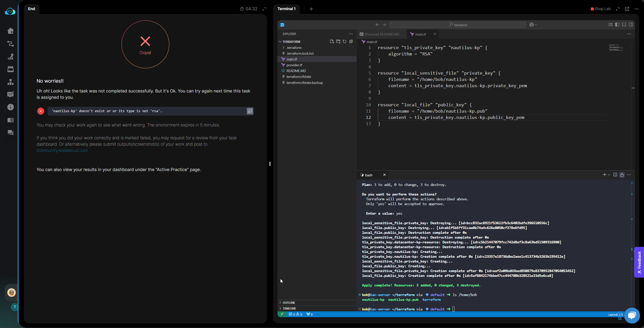Open the new terminal profile dropdown arrow
The height and width of the screenshot is (328, 644).
point(609,175)
